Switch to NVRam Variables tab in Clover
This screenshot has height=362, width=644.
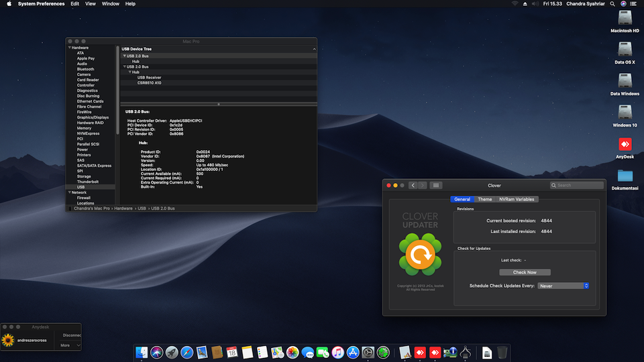click(x=517, y=199)
